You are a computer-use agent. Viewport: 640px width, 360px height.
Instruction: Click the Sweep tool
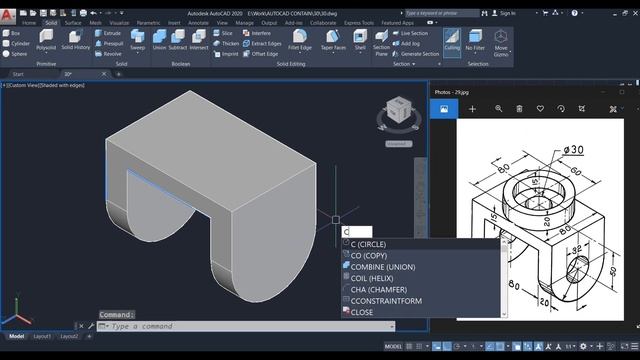click(138, 40)
